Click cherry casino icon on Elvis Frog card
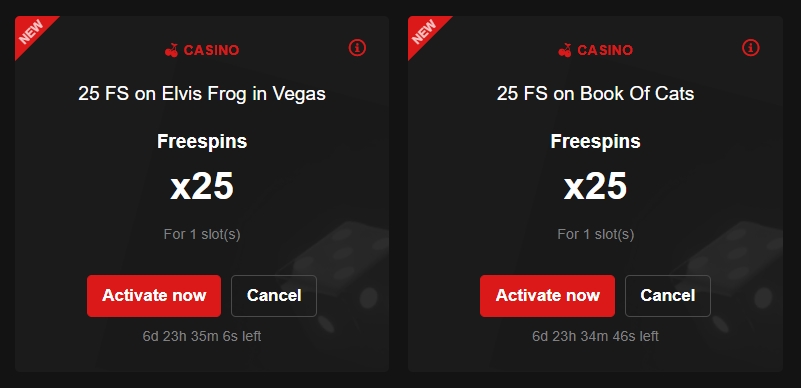Viewport: 801px width, 388px height. 172,50
